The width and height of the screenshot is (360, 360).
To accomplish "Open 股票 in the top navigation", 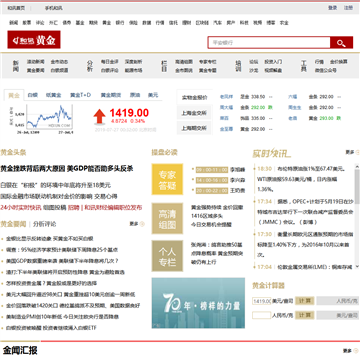I will pos(27,23).
